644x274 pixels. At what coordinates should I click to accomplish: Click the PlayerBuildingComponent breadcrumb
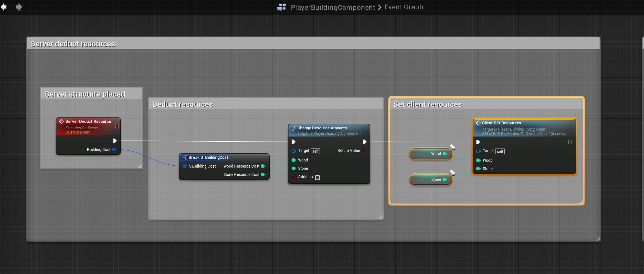tap(333, 7)
